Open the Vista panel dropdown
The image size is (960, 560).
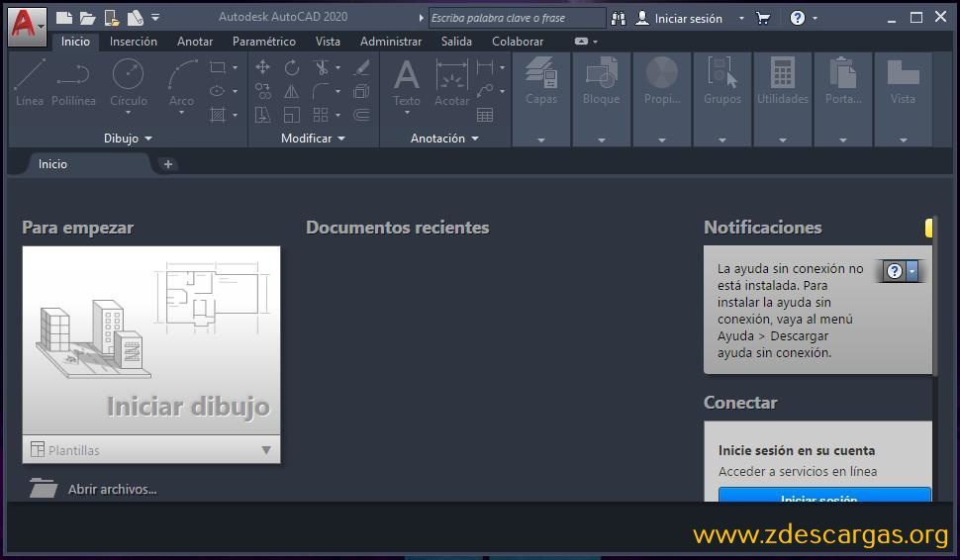tap(903, 140)
